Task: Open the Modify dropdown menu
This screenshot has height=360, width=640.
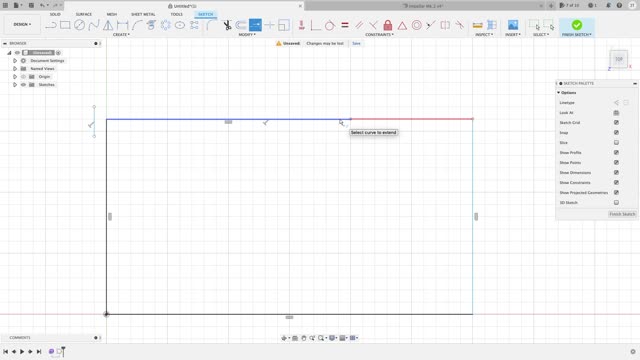Action: click(x=247, y=35)
